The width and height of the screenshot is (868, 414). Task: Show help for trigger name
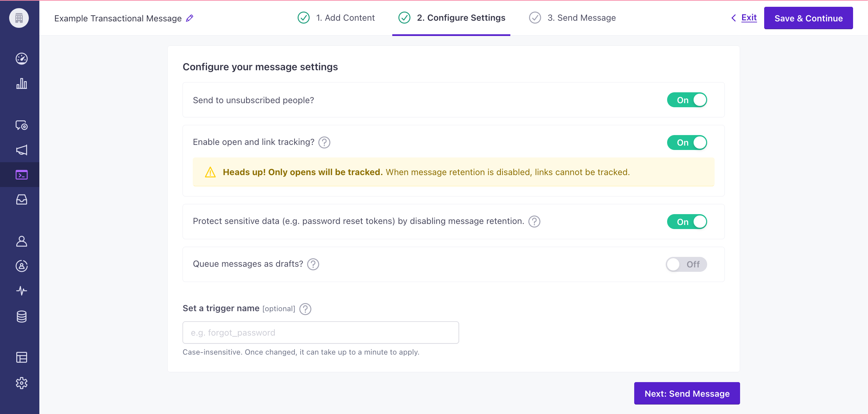(305, 309)
